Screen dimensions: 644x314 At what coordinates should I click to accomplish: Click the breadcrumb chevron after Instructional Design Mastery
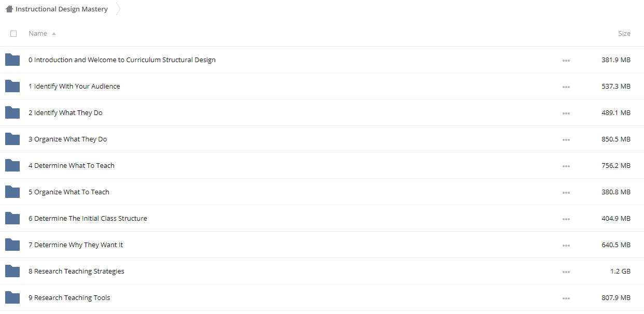tap(118, 9)
